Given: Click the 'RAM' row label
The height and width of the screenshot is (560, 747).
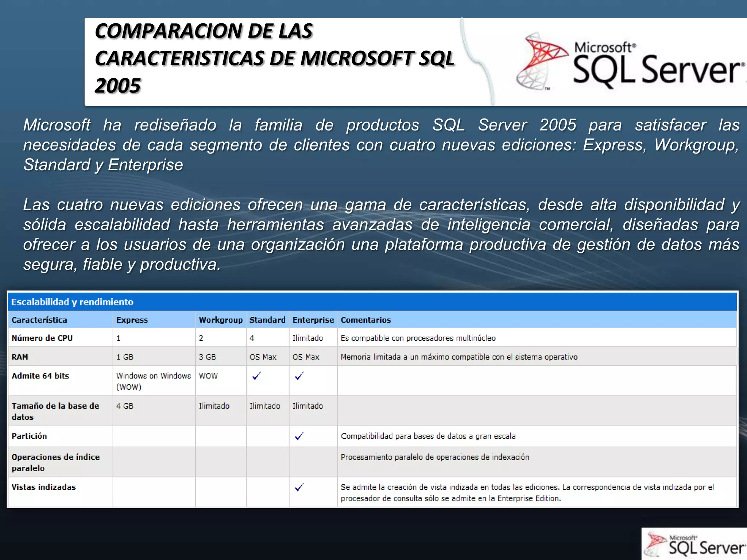Looking at the screenshot, I should (20, 357).
